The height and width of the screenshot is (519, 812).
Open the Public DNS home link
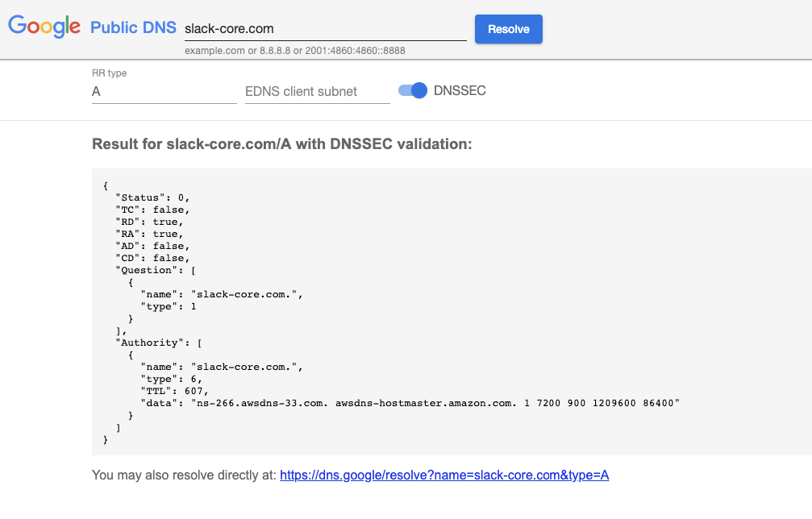(x=133, y=27)
